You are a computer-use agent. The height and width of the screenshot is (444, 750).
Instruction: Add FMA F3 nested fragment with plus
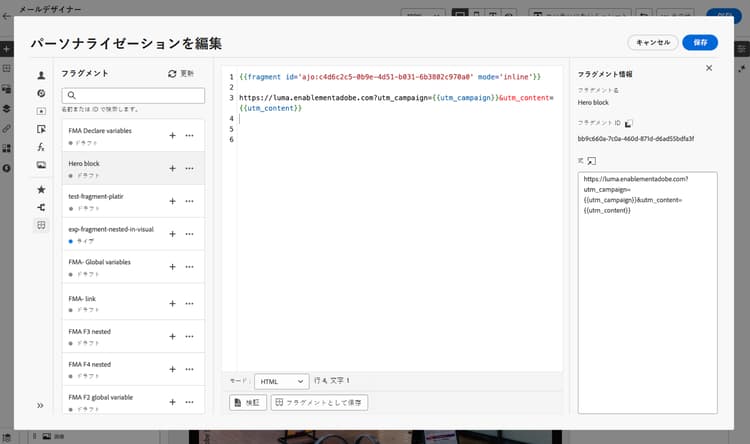point(172,336)
